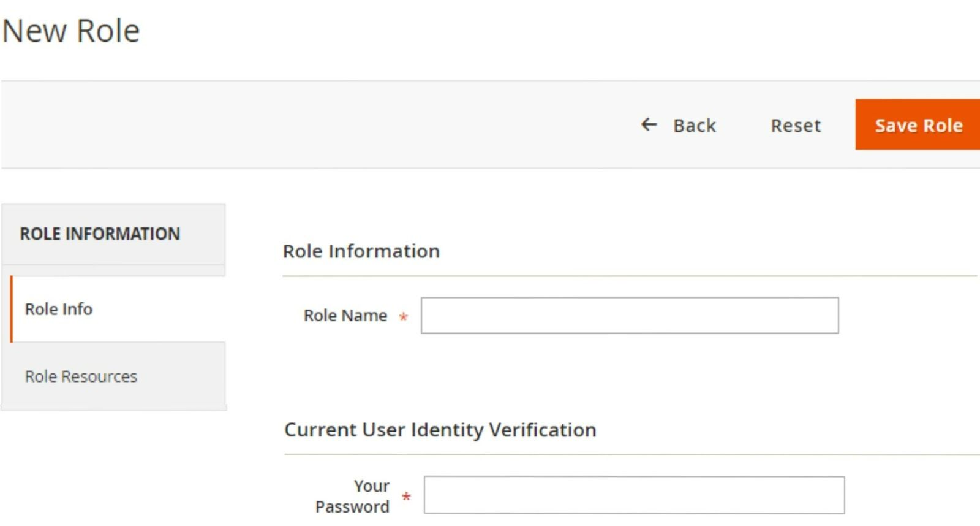The image size is (980, 526).
Task: Click the required asterisk beside Role Name
Action: [x=402, y=318]
